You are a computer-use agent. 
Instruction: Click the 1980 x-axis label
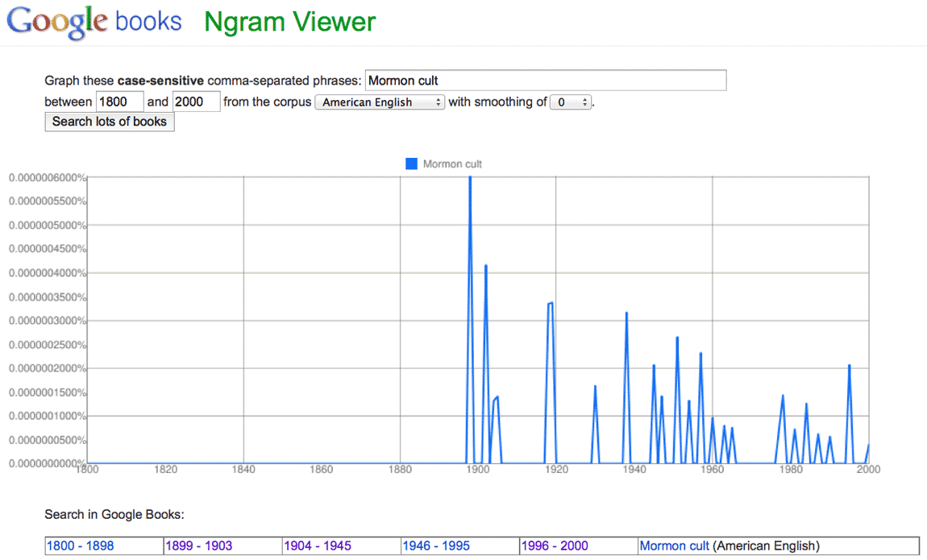coord(791,470)
